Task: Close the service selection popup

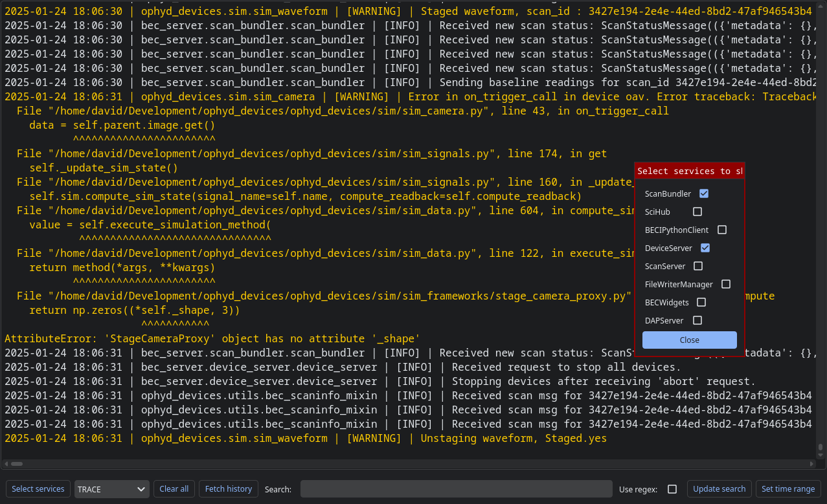Action: tap(689, 340)
